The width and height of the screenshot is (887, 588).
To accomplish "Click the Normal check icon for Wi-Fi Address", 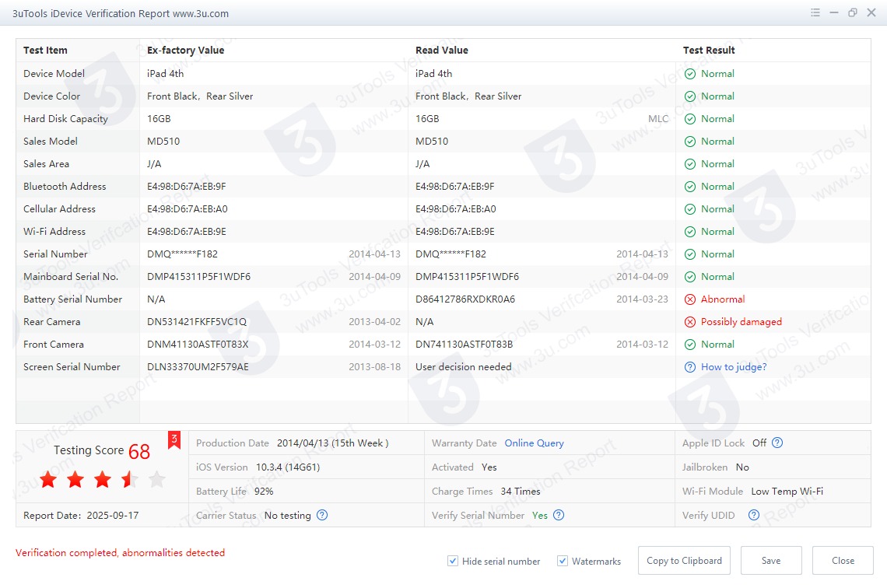I will point(690,232).
